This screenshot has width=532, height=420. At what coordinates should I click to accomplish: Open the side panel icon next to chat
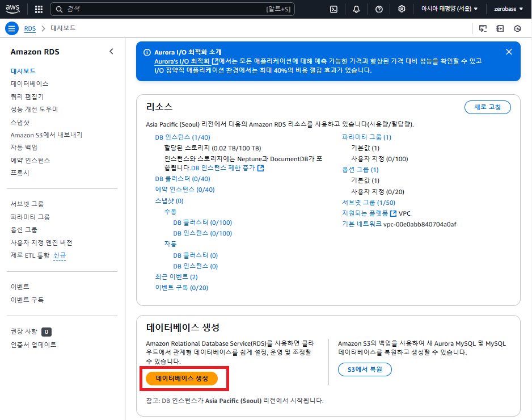pyautogui.click(x=500, y=28)
